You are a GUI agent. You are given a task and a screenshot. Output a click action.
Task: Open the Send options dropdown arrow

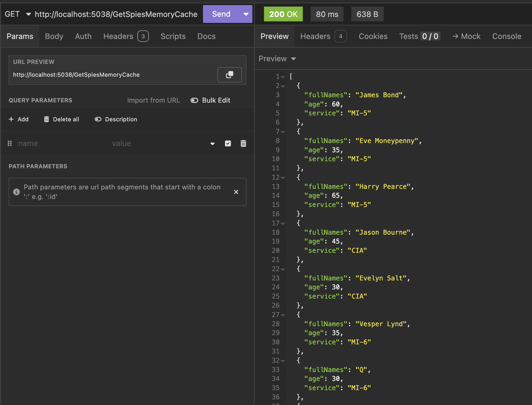pyautogui.click(x=246, y=14)
